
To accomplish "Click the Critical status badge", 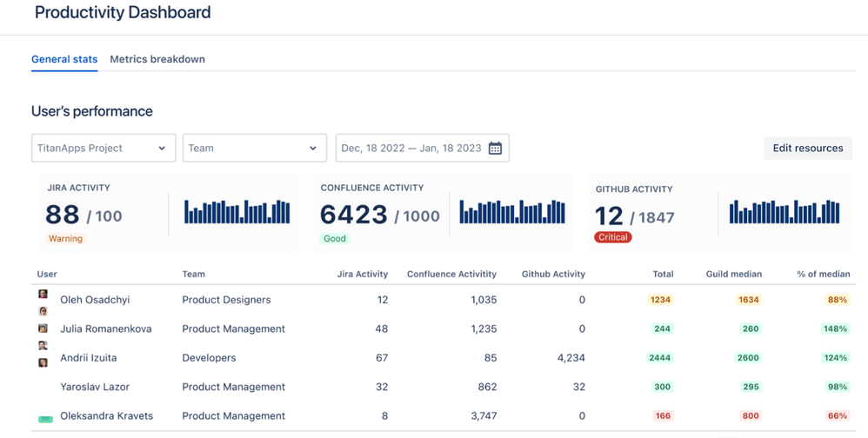I will [x=612, y=237].
